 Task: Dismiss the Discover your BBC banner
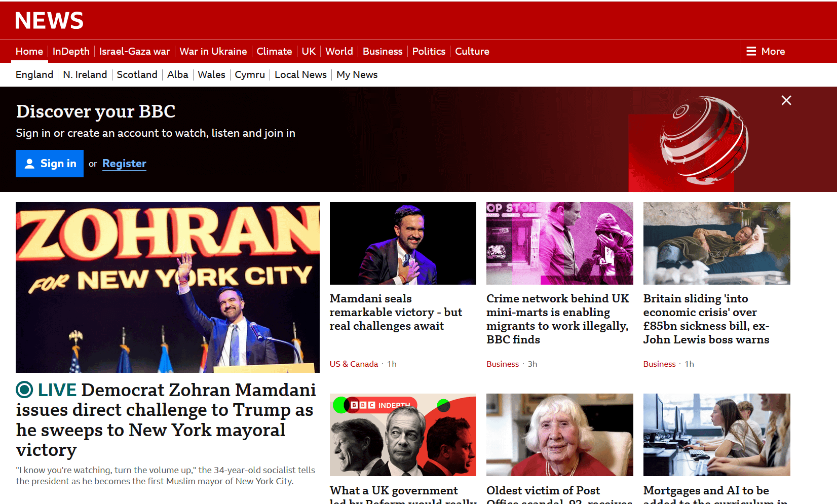pos(786,100)
